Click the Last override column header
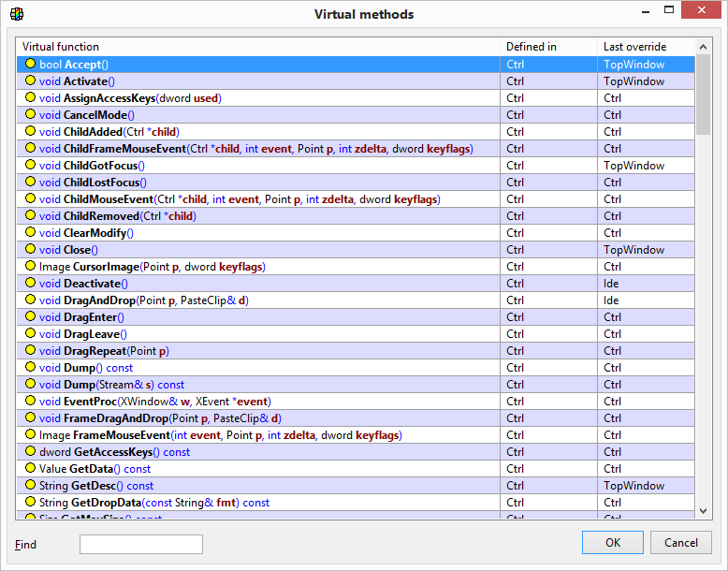This screenshot has width=728, height=571. 646,47
